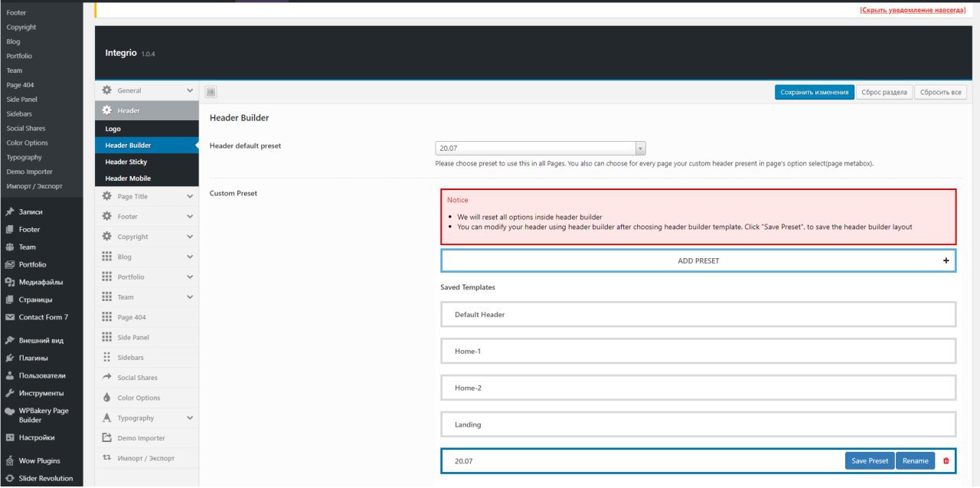
Task: Click the Медиафайлы media icon
Action: point(10,282)
